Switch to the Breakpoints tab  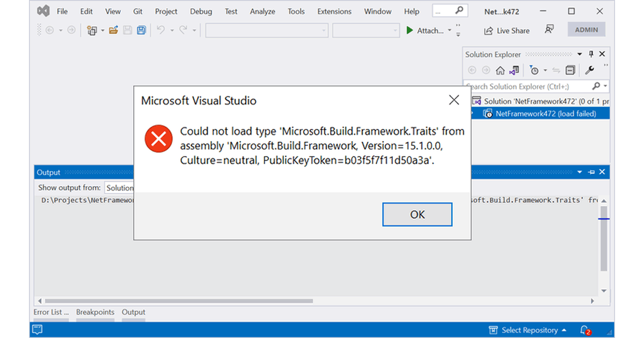tap(95, 312)
